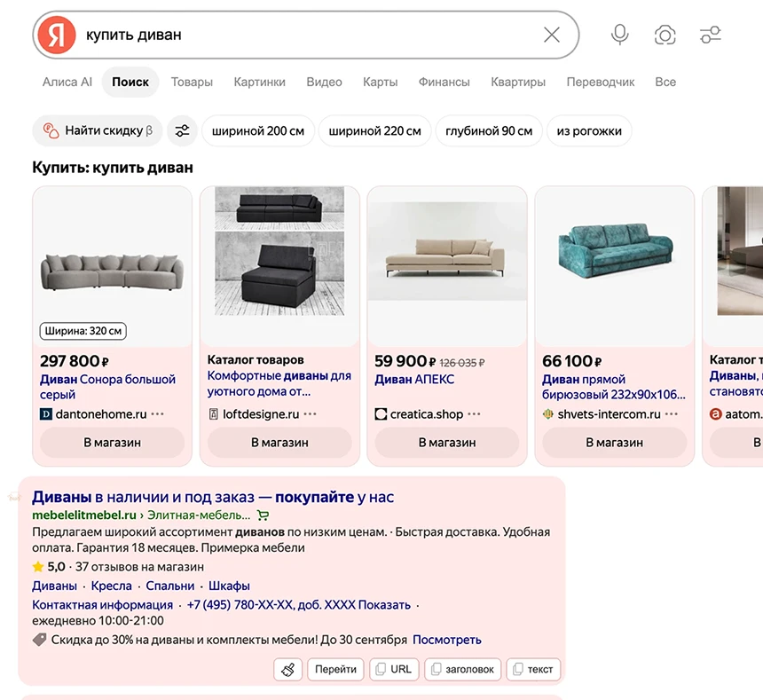Select the Поиск tab
The width and height of the screenshot is (763, 700).
(x=130, y=82)
